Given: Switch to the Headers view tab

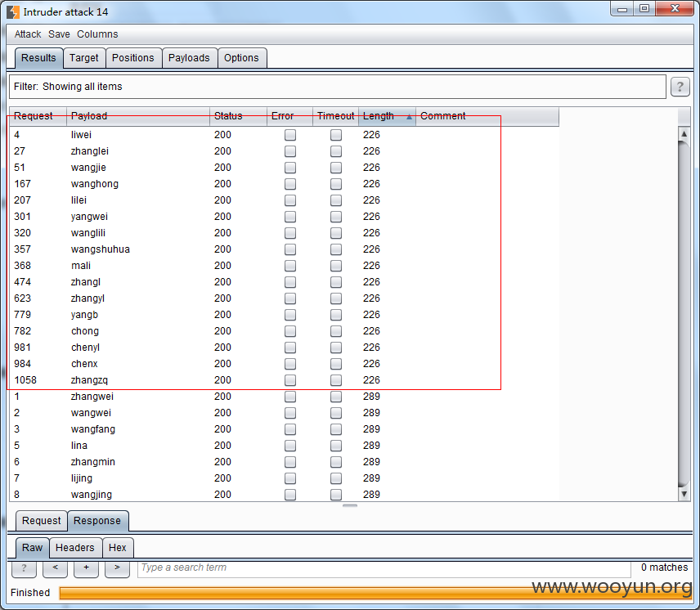Looking at the screenshot, I should pyautogui.click(x=75, y=548).
